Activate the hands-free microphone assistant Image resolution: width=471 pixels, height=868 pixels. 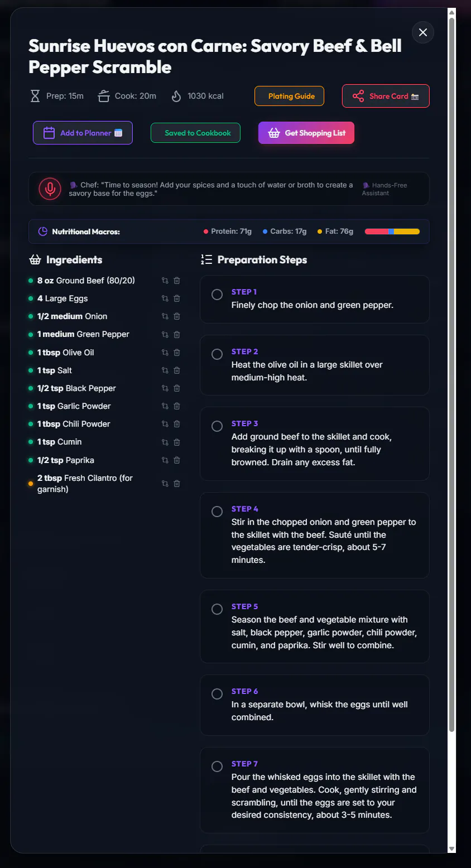[x=50, y=189]
